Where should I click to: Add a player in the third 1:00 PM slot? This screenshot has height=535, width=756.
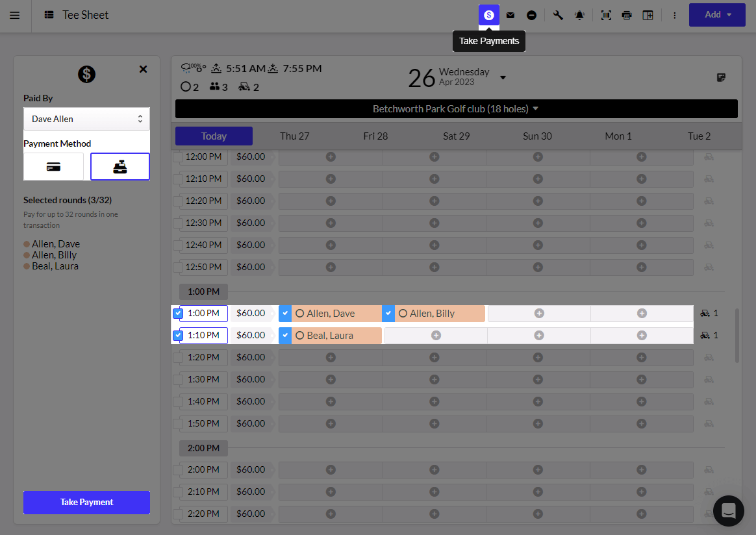coord(539,314)
